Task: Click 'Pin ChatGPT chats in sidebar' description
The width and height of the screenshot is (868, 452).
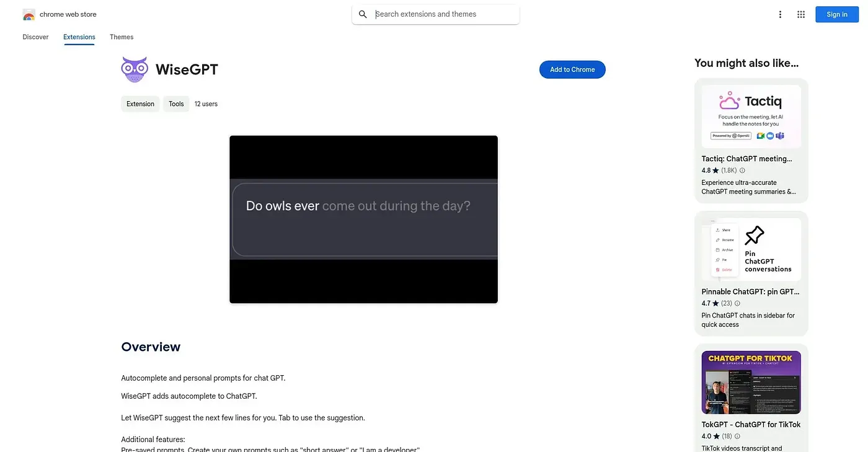Action: tap(748, 320)
